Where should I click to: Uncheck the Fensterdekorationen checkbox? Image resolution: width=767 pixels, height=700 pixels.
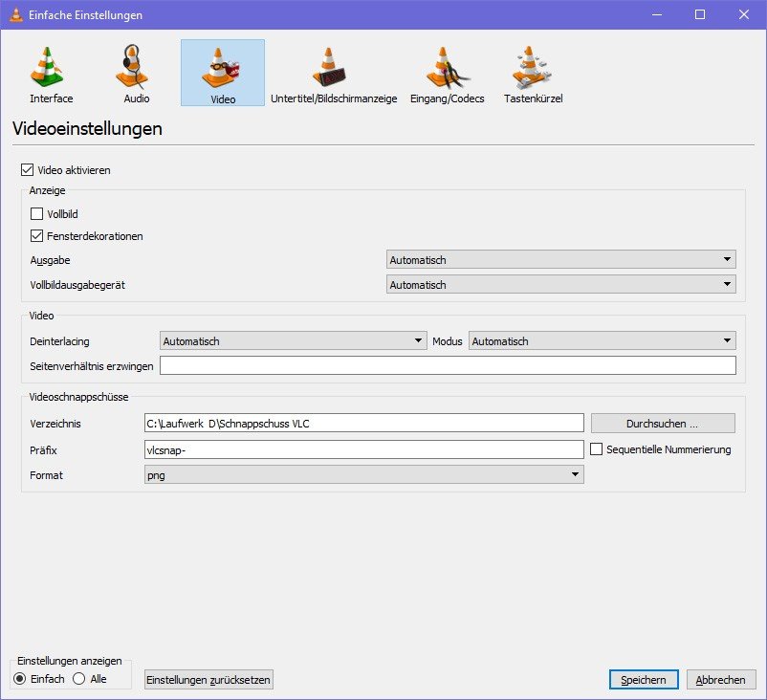tap(36, 236)
